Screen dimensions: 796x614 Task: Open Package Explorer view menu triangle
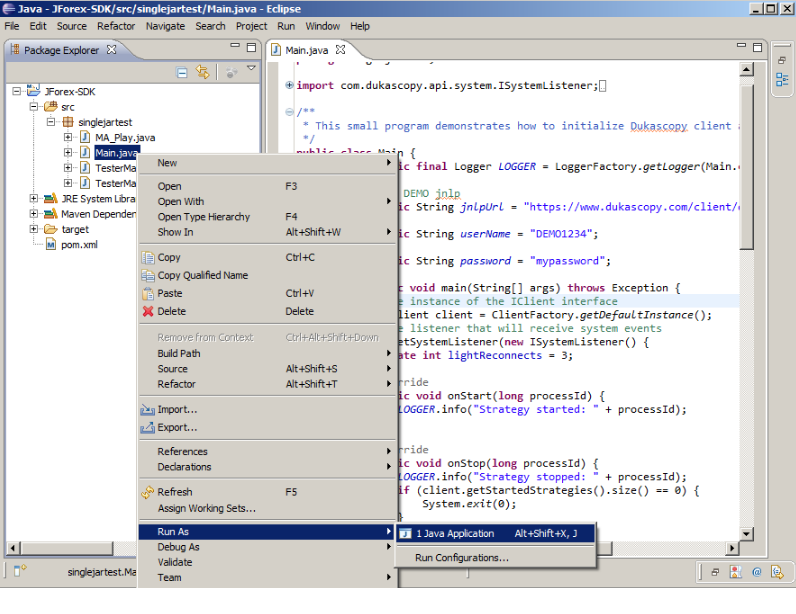[x=251, y=68]
